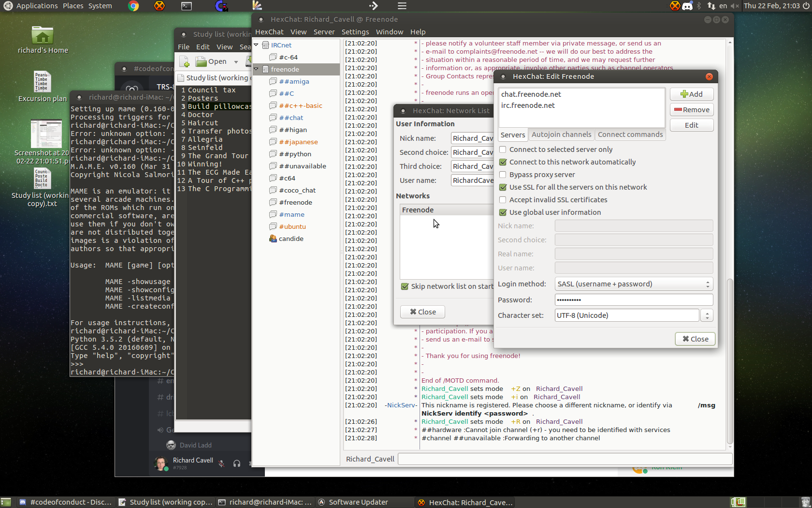Click the workspace switcher in bottom panel

(738, 502)
